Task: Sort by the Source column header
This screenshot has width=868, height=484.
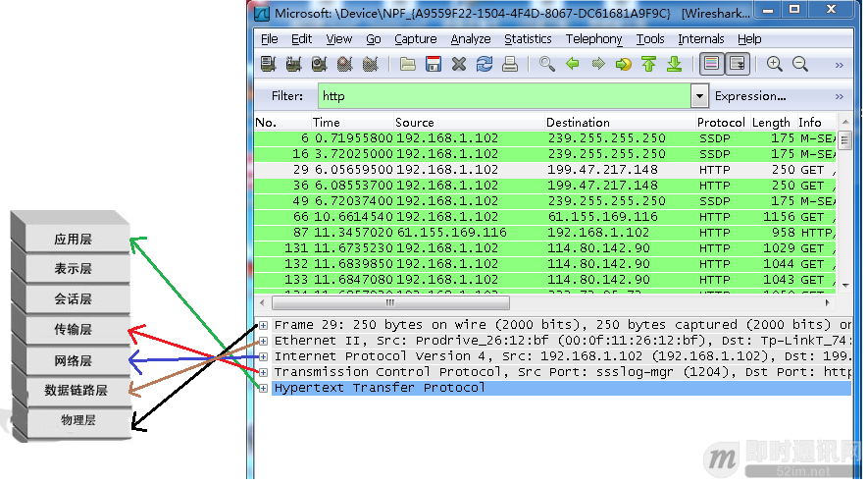Action: pyautogui.click(x=469, y=123)
